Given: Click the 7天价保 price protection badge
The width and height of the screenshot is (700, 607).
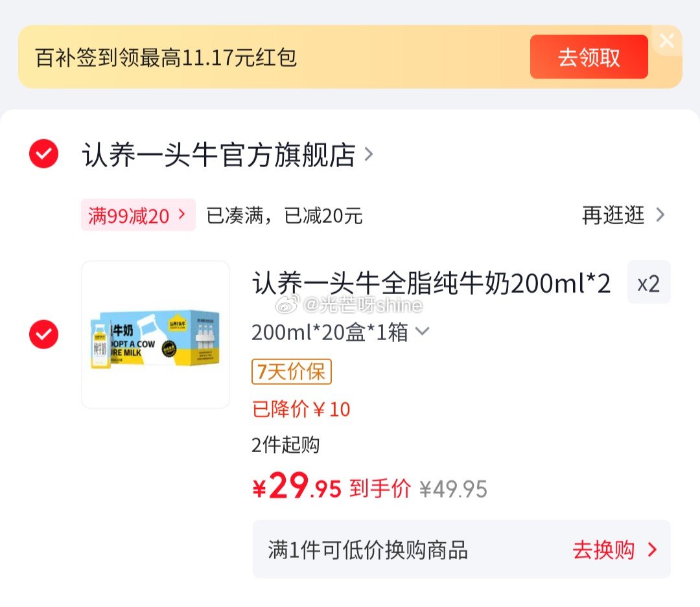Looking at the screenshot, I should (x=291, y=372).
